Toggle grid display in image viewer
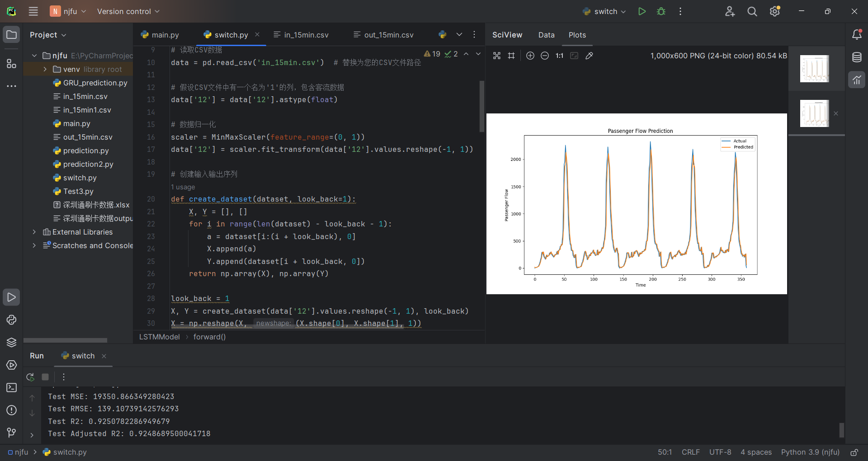868x461 pixels. tap(511, 56)
